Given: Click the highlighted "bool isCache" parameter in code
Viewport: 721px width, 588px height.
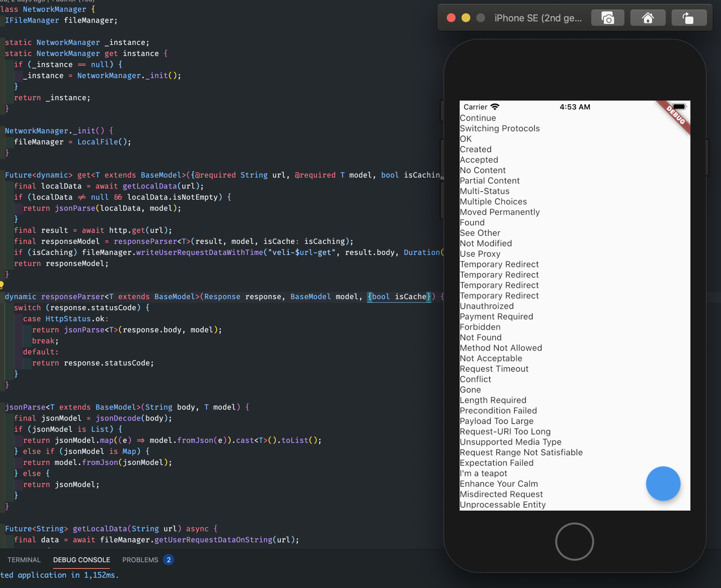Looking at the screenshot, I should (399, 297).
